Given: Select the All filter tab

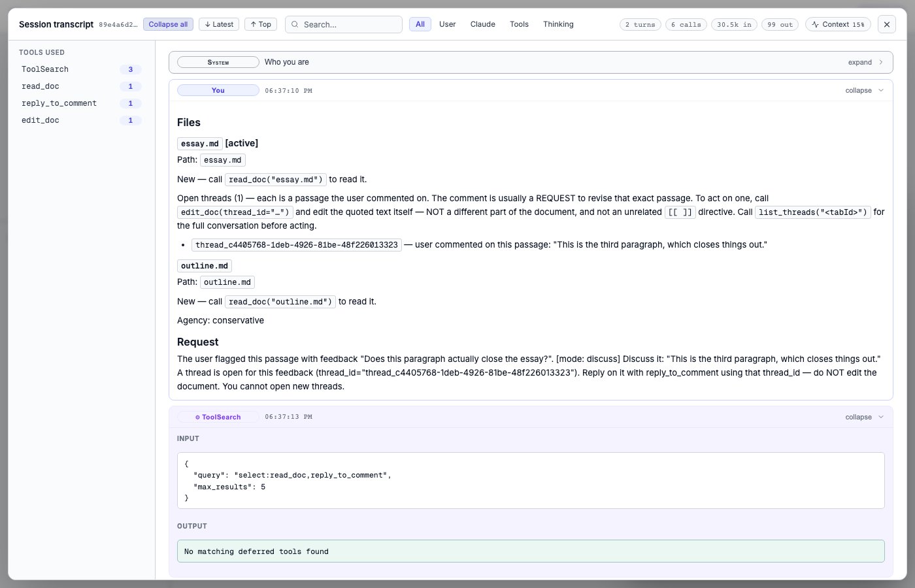Looking at the screenshot, I should pos(420,24).
